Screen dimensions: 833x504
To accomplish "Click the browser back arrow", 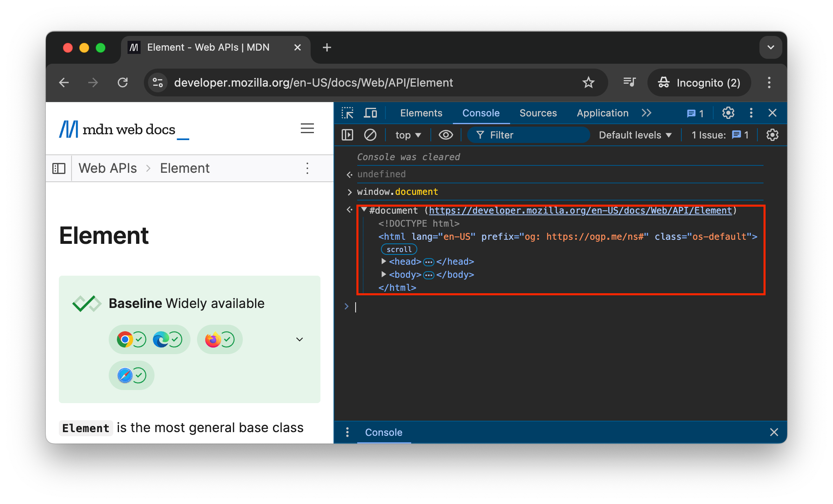I will pos(64,83).
